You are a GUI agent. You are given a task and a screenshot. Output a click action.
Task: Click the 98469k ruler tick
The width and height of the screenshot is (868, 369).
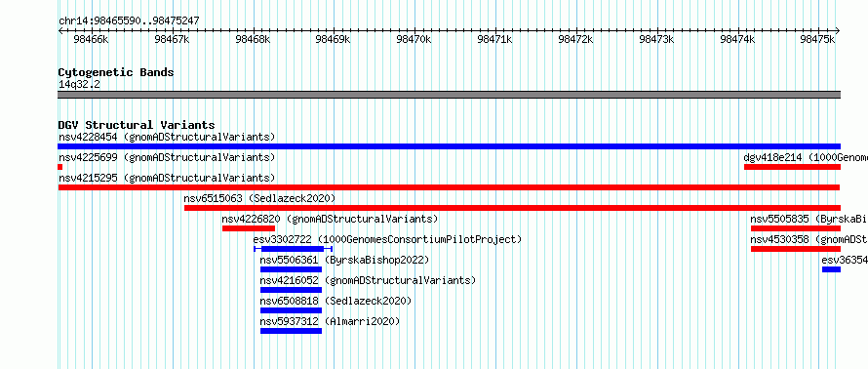[334, 39]
